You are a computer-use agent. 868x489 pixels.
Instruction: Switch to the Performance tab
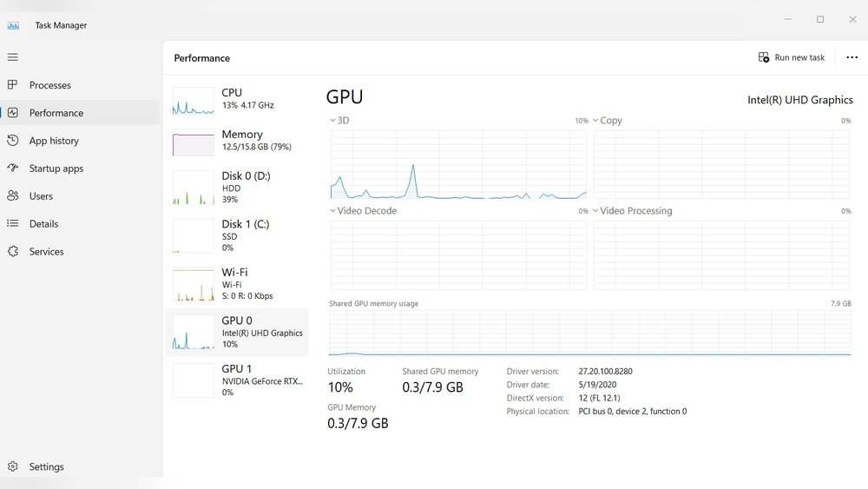[x=56, y=113]
